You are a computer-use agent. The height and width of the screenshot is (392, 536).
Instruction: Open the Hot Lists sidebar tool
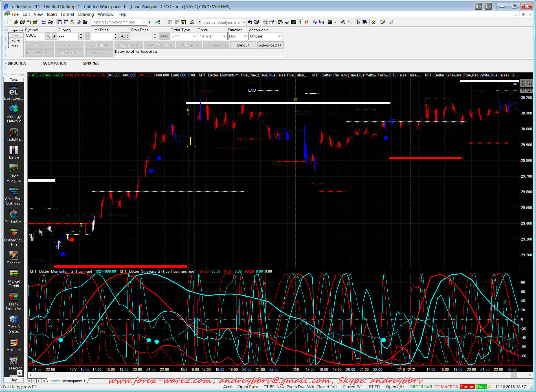[14, 345]
